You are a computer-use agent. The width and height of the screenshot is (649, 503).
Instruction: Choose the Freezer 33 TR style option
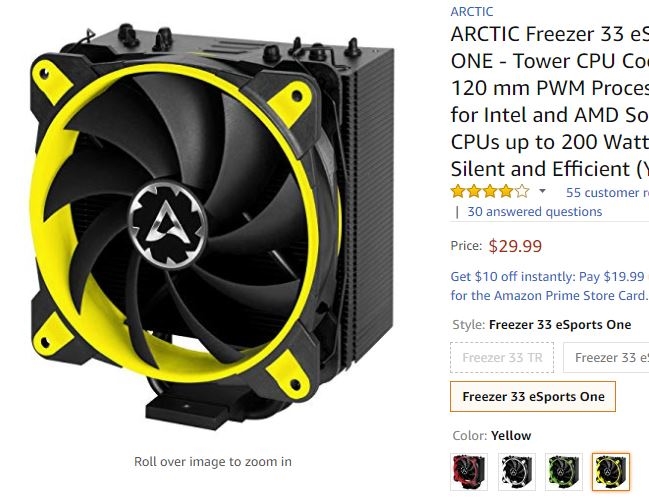tap(502, 357)
